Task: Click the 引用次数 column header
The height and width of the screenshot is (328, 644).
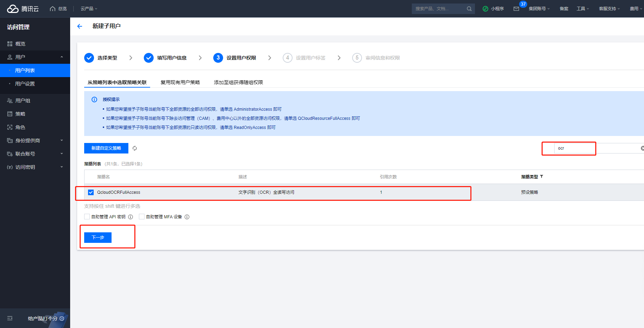Action: (x=388, y=177)
